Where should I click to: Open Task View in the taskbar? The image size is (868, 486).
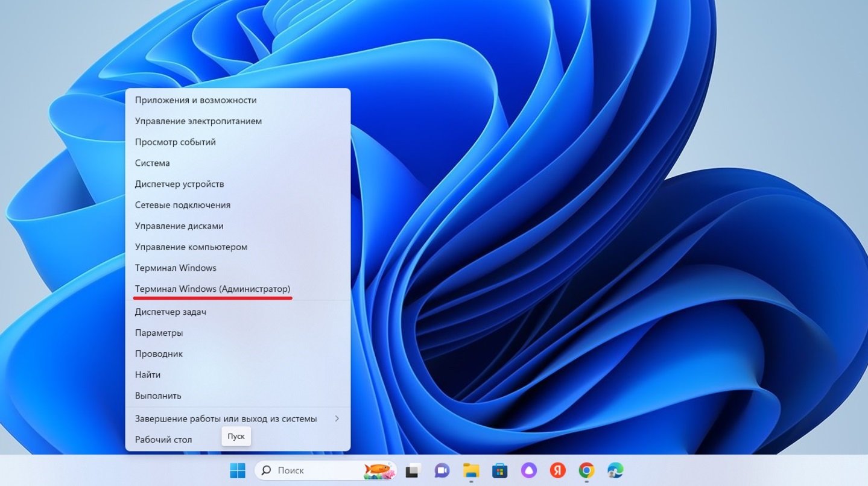tap(413, 471)
